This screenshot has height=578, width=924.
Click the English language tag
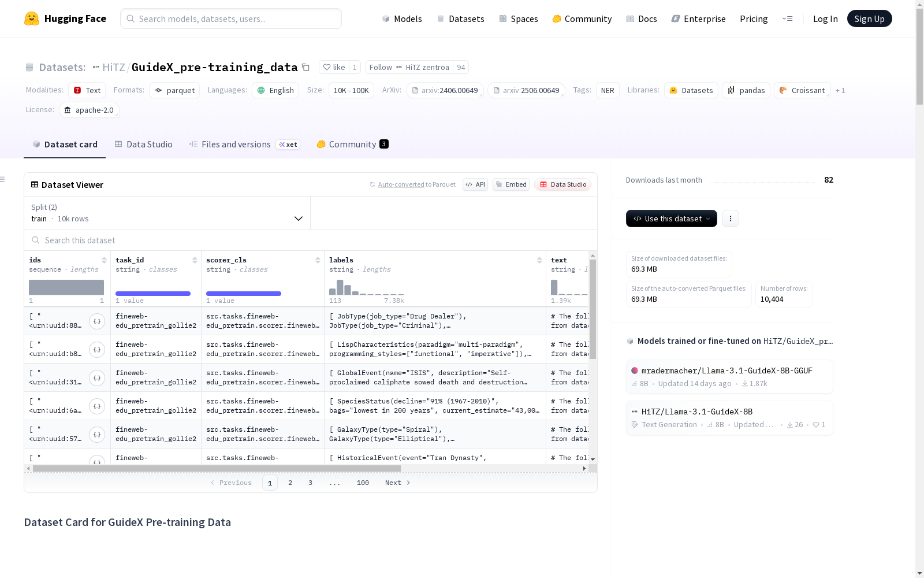pyautogui.click(x=275, y=90)
